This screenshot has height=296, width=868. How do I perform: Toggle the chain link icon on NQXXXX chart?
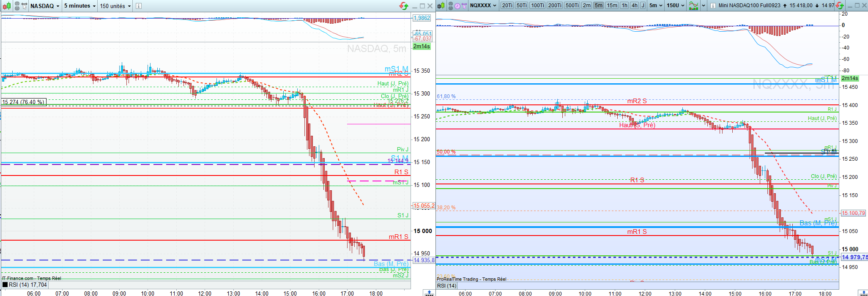(451, 6)
